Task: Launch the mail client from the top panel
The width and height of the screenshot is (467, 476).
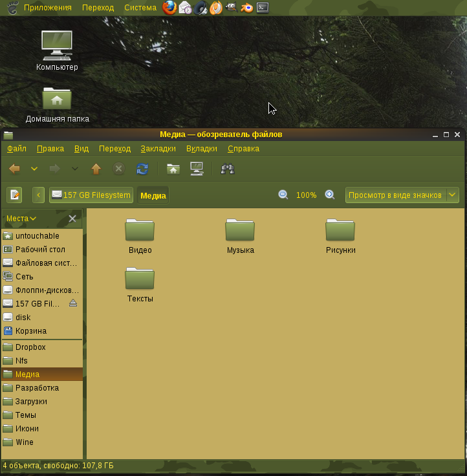Action: [x=185, y=8]
